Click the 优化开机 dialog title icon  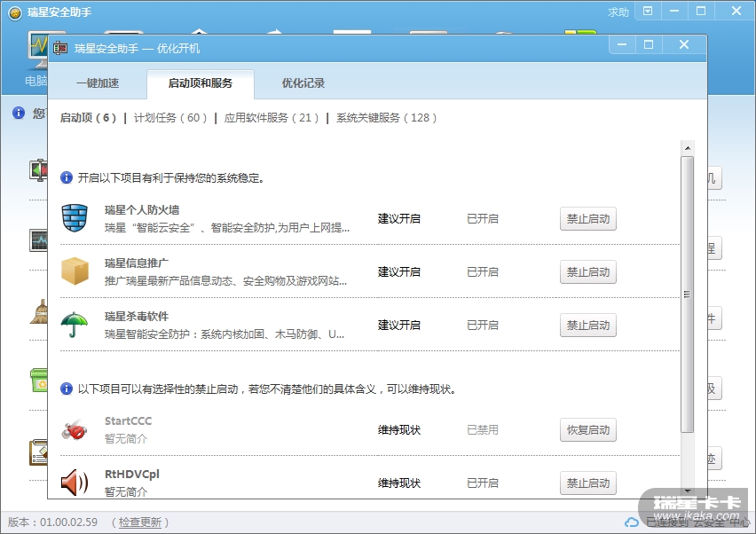[x=60, y=48]
